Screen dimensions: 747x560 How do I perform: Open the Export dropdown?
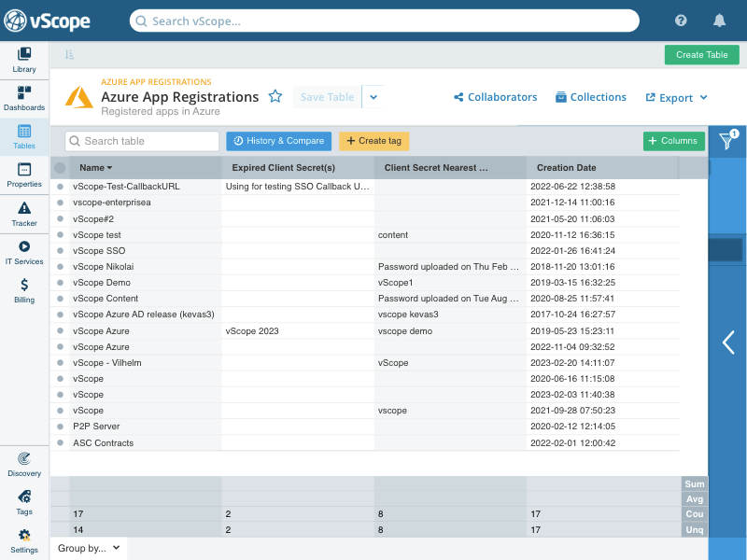[x=676, y=98]
